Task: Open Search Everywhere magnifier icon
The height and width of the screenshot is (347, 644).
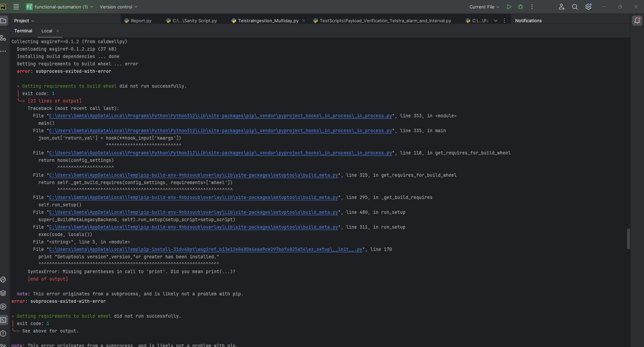Action: click(575, 7)
